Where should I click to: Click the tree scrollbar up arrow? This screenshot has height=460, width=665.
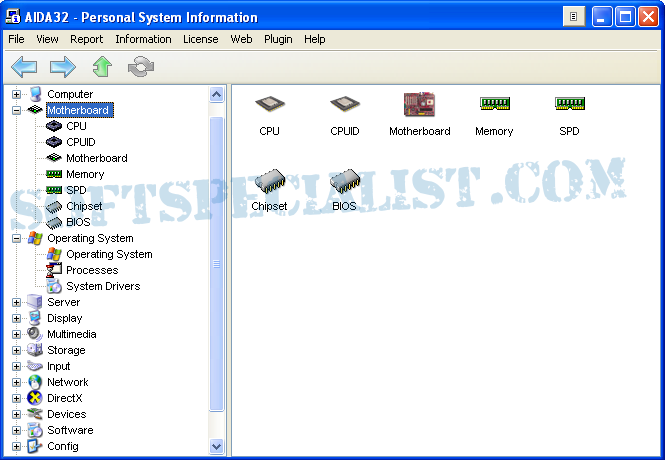[216, 94]
